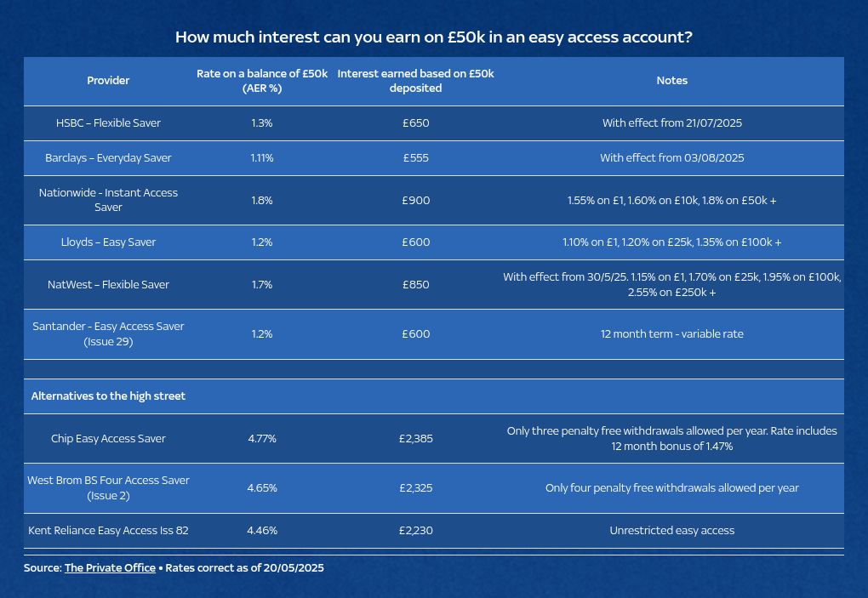Click the Unrestricted easy access note
Viewport: 868px width, 598px height.
(672, 531)
